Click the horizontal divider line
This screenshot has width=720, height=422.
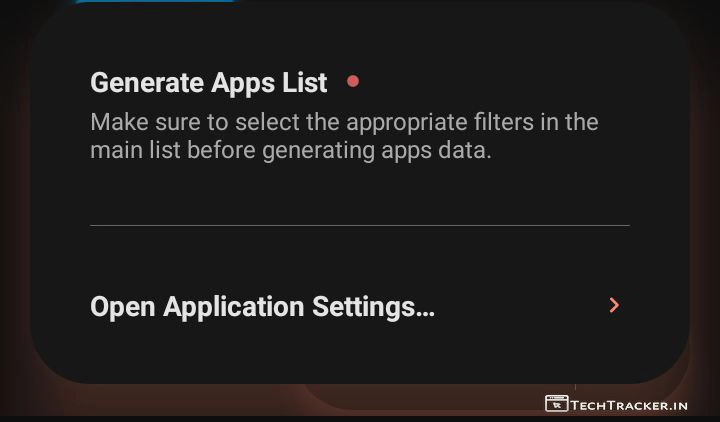click(x=360, y=226)
